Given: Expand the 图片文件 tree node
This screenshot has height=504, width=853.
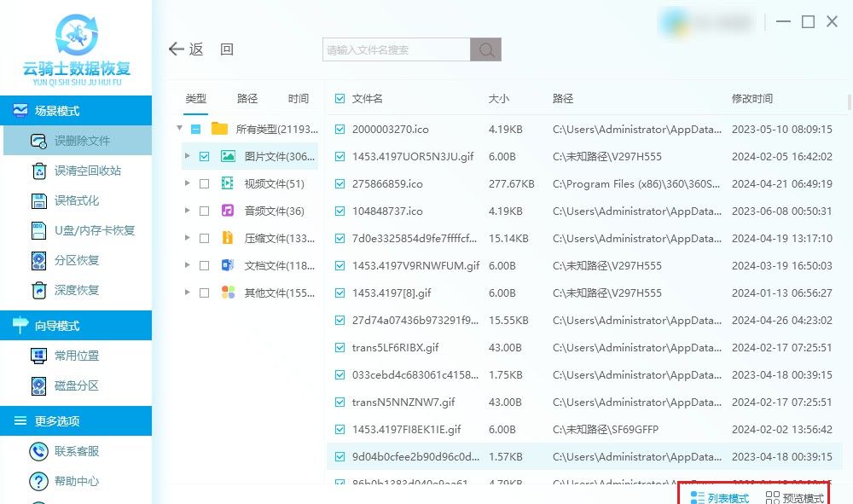Looking at the screenshot, I should (x=187, y=156).
